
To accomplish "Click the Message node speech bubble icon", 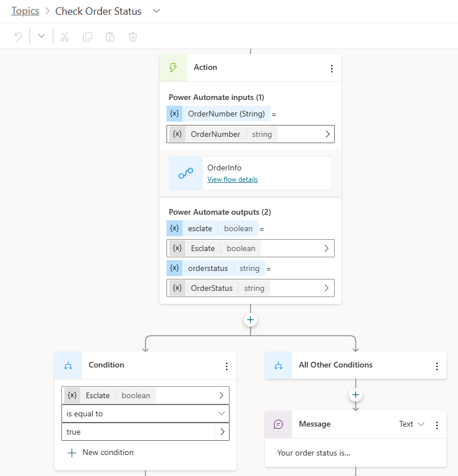I will [x=279, y=424].
